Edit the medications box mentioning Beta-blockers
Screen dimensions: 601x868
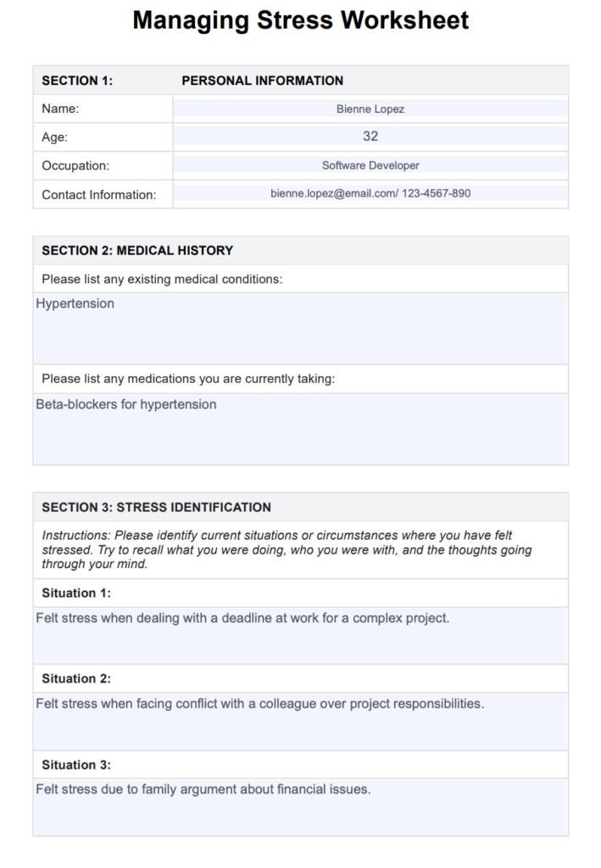300,428
